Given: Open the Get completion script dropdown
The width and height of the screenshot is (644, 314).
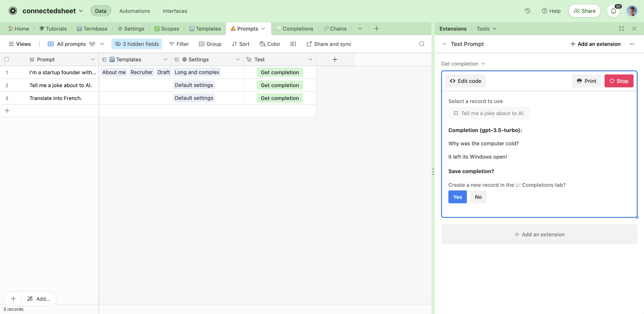Looking at the screenshot, I should pos(463,64).
